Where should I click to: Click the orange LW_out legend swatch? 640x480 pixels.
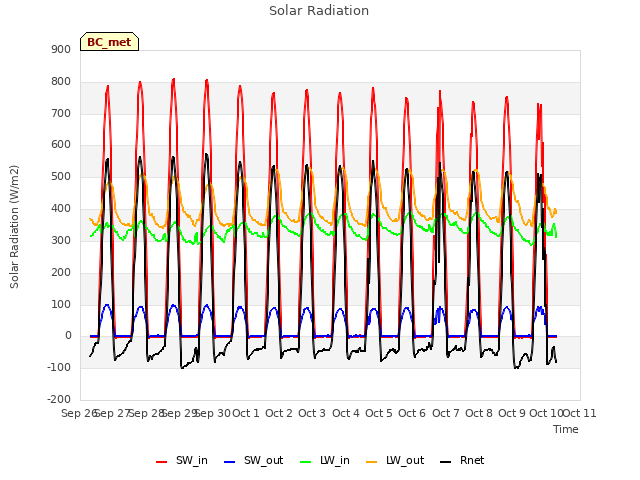coord(372,462)
